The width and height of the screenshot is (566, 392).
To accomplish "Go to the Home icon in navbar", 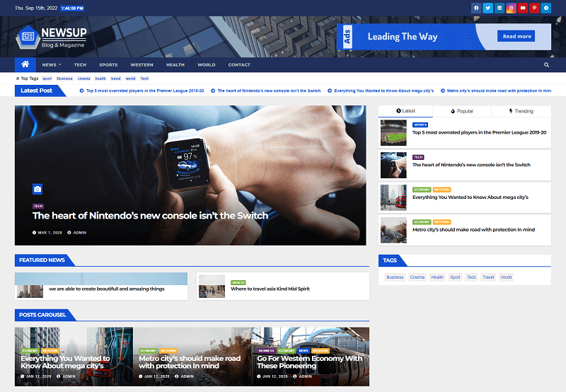I will (25, 64).
